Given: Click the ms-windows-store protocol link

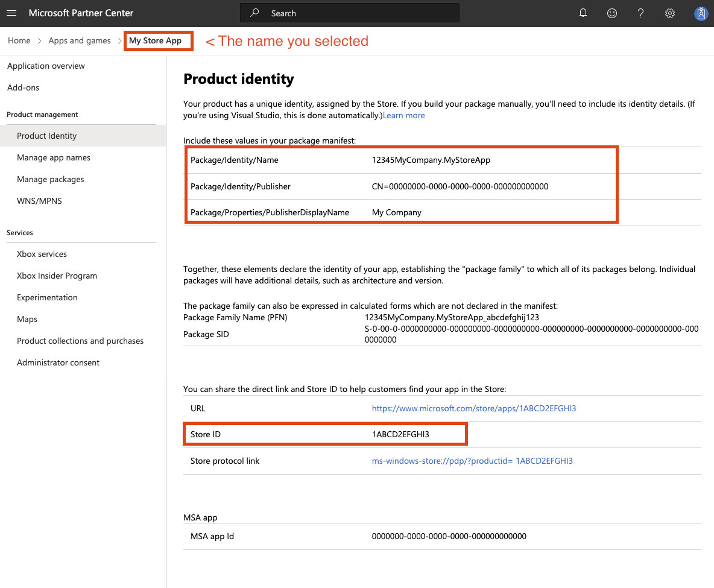Looking at the screenshot, I should 472,461.
